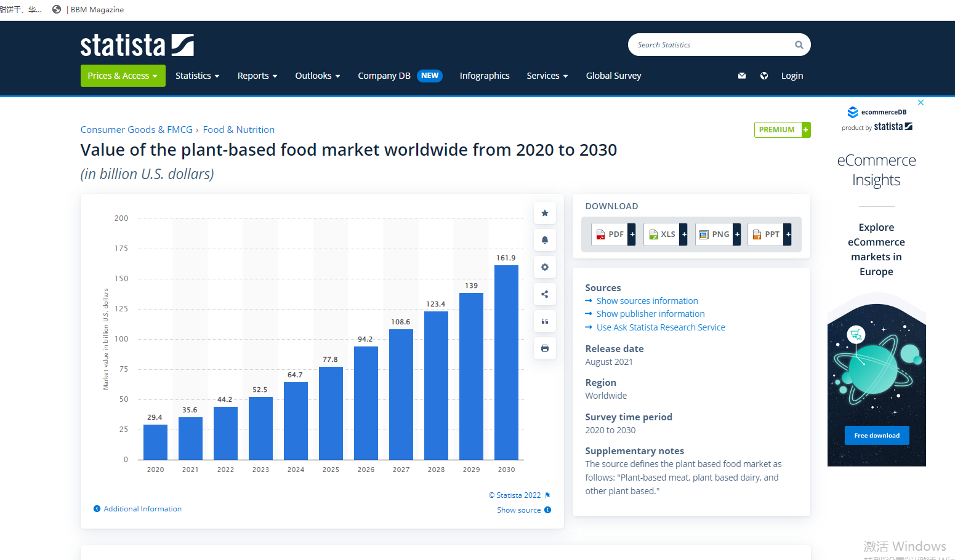Expand the Statistics dropdown menu
Image resolution: width=955 pixels, height=560 pixels.
pos(197,76)
